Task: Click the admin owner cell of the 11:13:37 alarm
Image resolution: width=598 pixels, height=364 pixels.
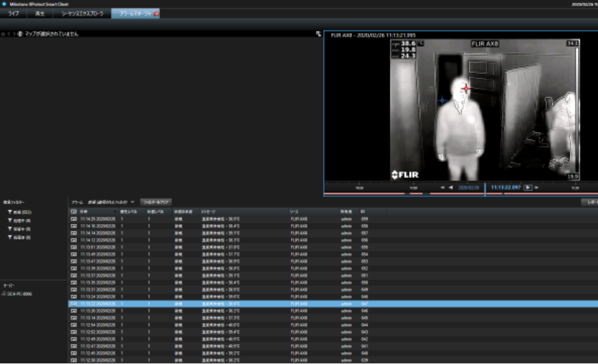Action: [x=347, y=276]
